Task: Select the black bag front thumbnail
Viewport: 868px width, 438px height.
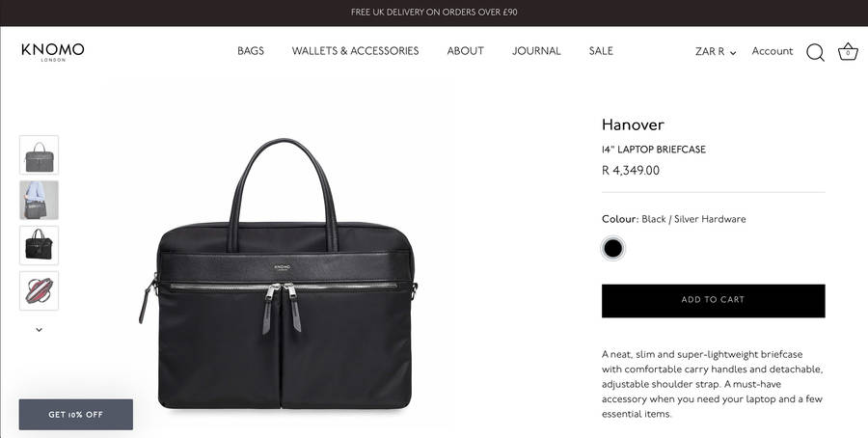Action: 39,245
